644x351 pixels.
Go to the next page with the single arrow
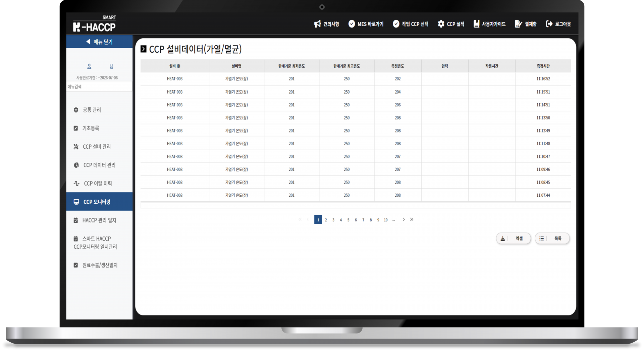pos(404,219)
